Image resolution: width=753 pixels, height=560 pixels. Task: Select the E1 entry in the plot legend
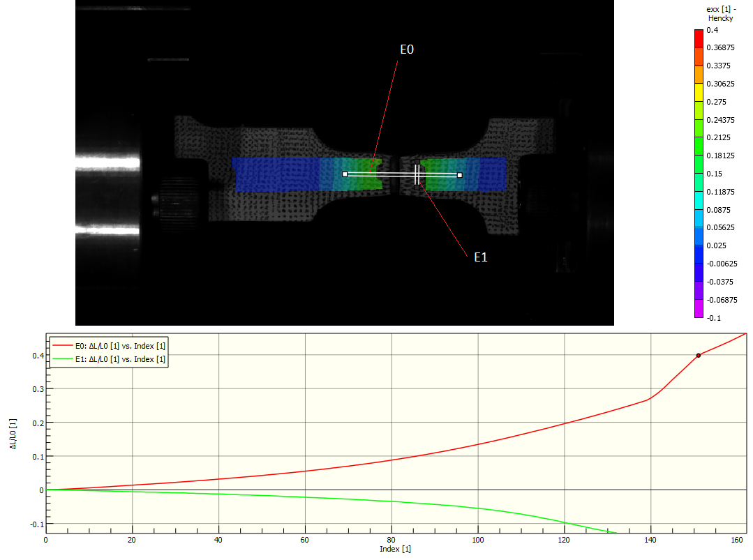point(109,359)
